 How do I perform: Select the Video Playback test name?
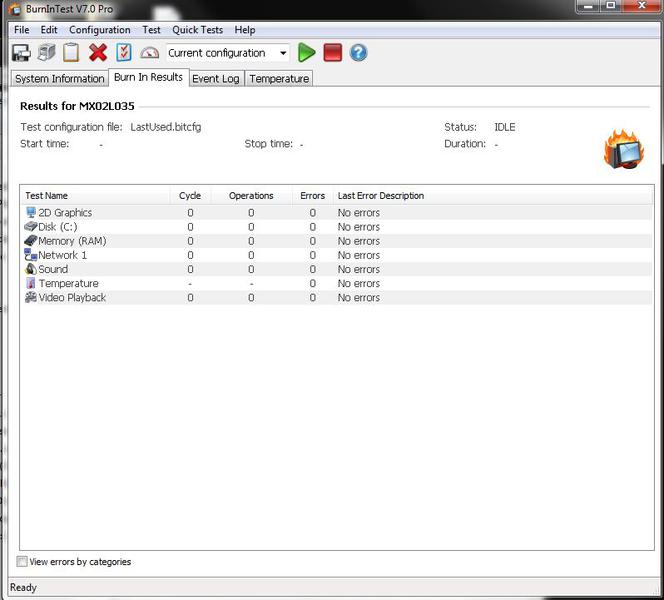[72, 297]
